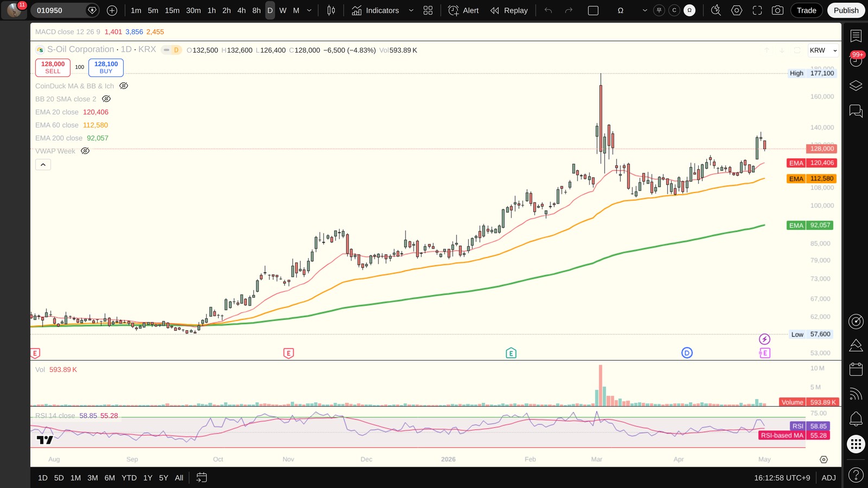Select the daily D timeframe
This screenshot has width=868, height=488.
[x=270, y=10]
